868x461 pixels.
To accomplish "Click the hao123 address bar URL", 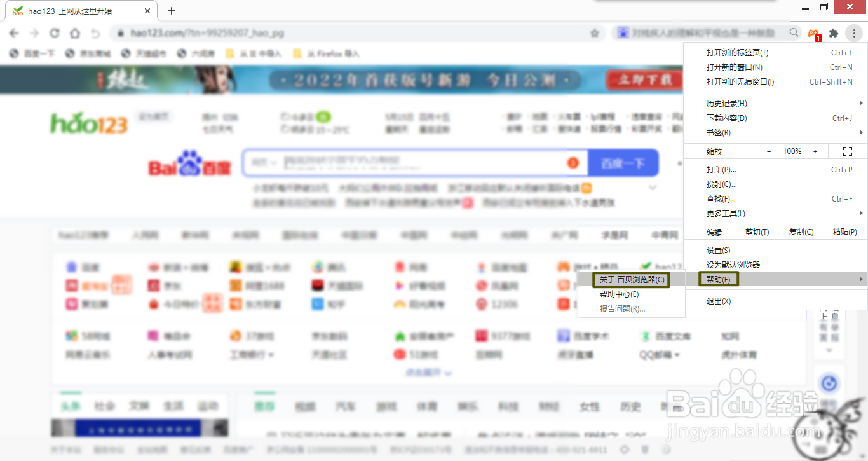I will pos(207,33).
